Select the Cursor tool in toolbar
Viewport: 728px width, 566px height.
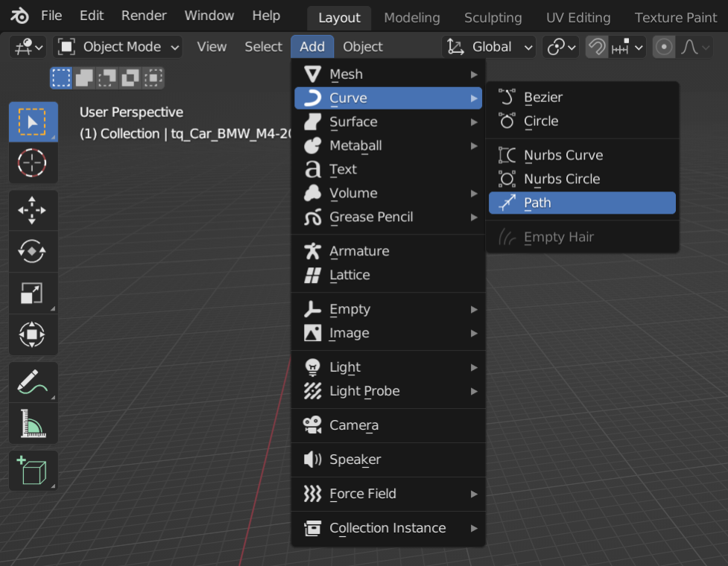(x=32, y=162)
